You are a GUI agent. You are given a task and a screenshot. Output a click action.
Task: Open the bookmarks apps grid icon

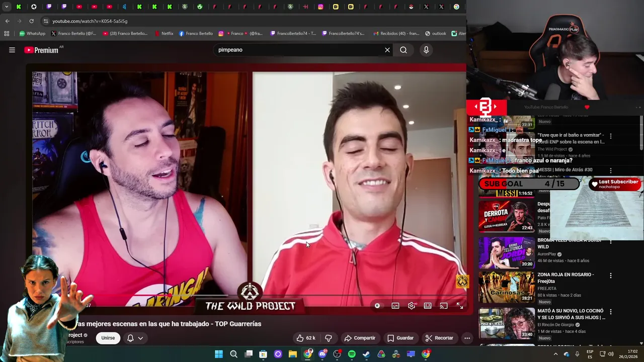tap(7, 34)
